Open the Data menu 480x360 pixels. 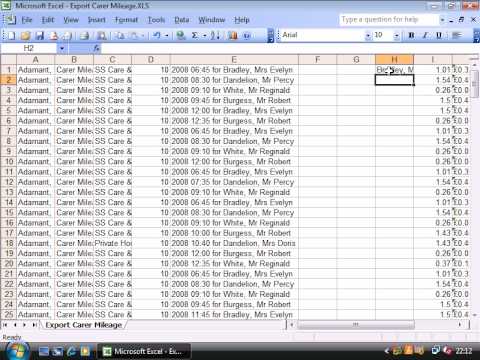(x=182, y=20)
